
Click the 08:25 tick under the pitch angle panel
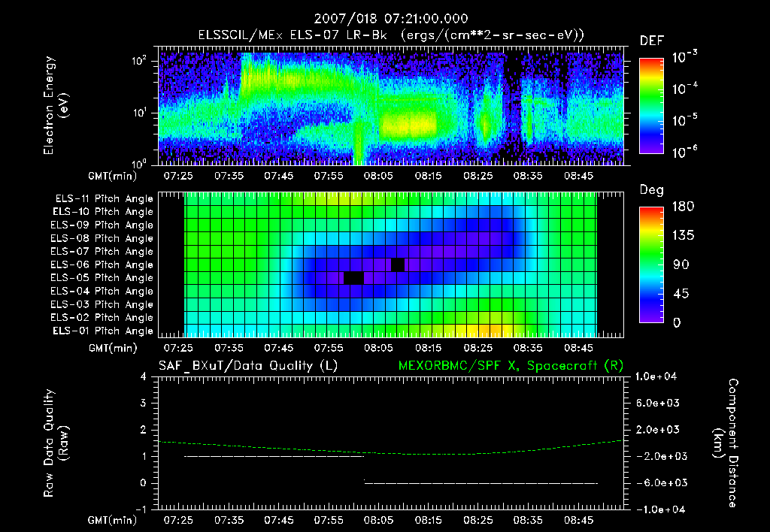477,348
